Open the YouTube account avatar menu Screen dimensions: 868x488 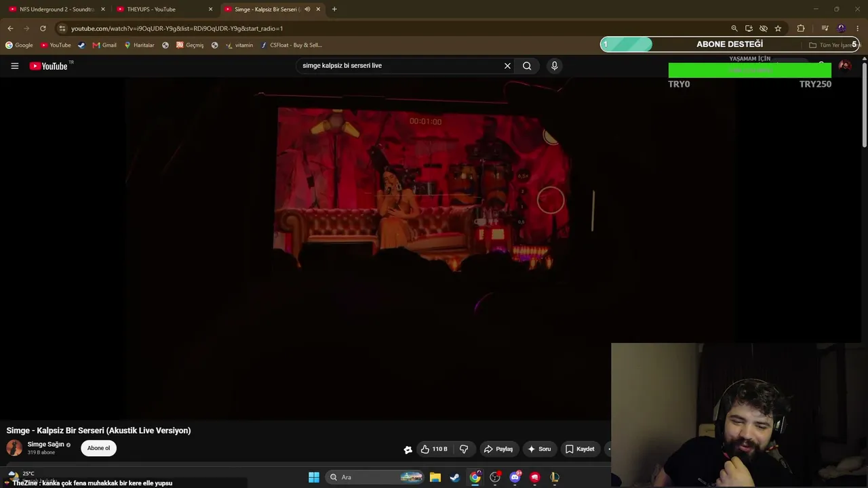(845, 66)
